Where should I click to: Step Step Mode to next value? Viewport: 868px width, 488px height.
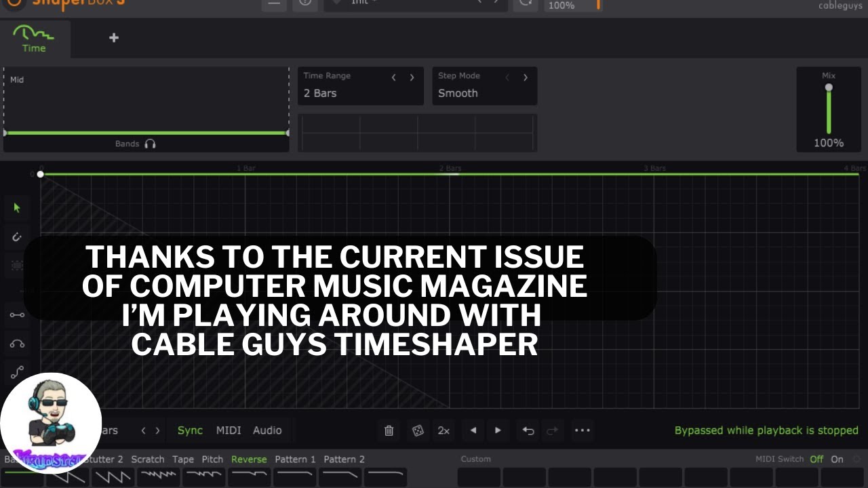[525, 77]
